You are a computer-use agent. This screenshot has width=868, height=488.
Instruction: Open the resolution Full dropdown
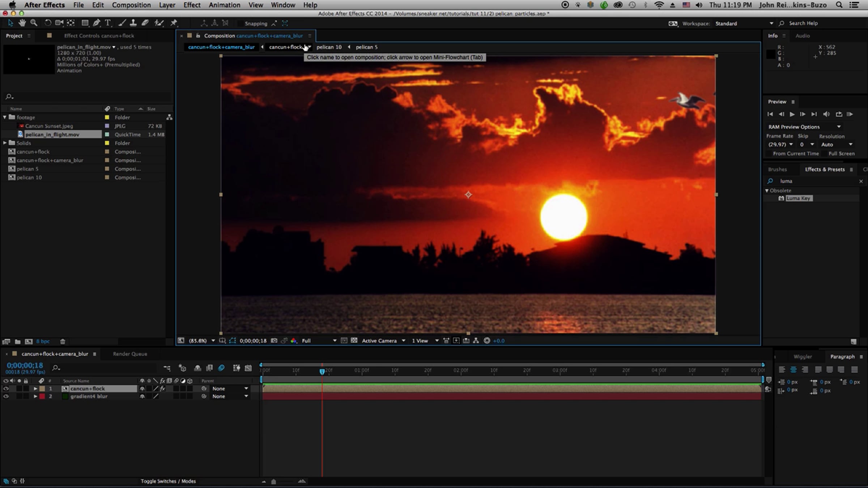(319, 341)
